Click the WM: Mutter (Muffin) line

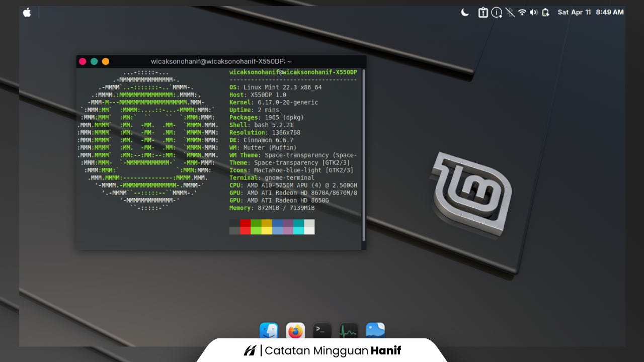[263, 148]
